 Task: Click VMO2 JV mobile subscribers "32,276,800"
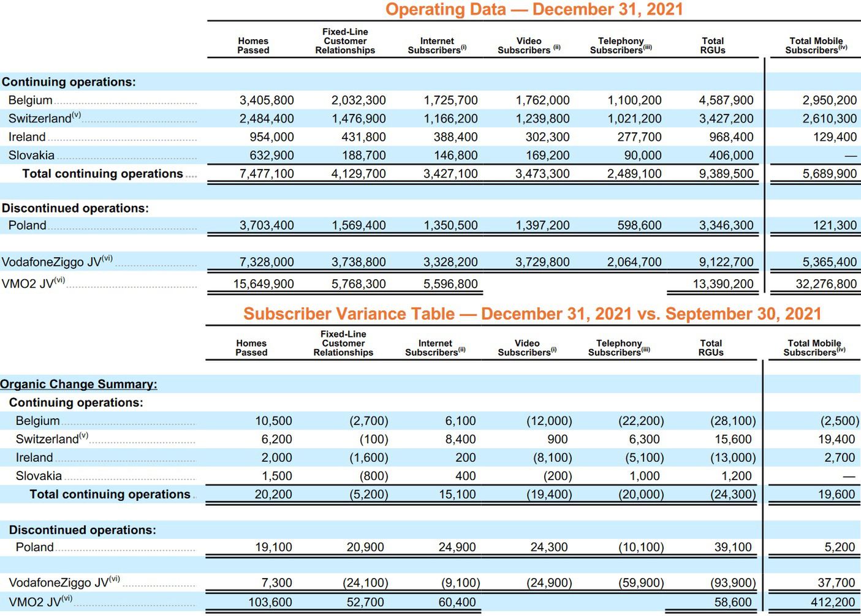826,284
